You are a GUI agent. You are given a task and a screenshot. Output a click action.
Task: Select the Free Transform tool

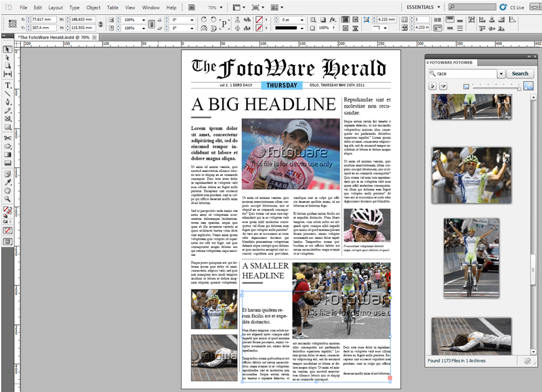pyautogui.click(x=7, y=146)
